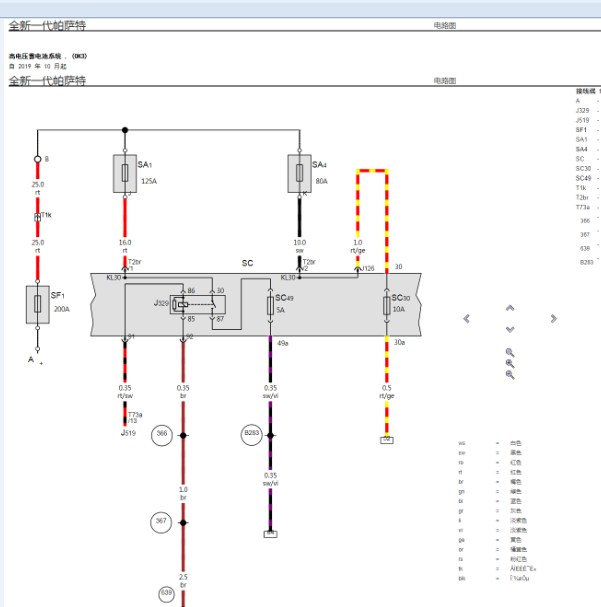Click wire label 10.0 sw
The width and height of the screenshot is (601, 607).
(x=300, y=246)
